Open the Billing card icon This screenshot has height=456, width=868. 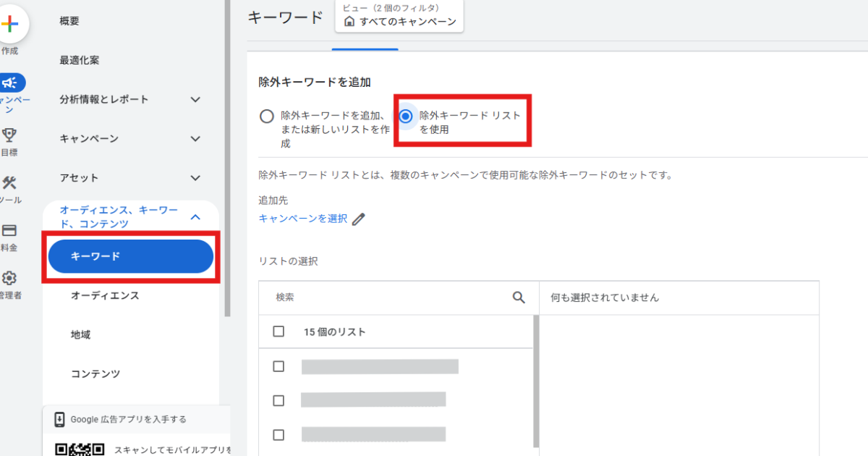click(9, 230)
